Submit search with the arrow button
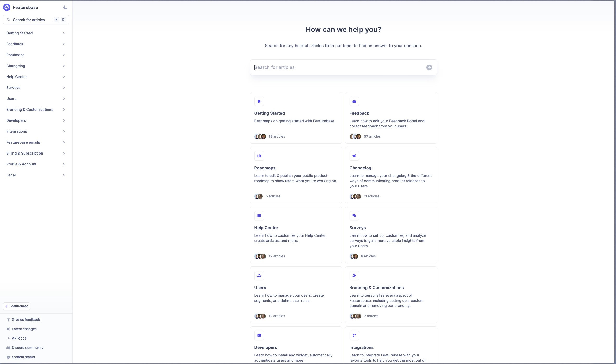Viewport: 616px width, 364px height. 429,67
